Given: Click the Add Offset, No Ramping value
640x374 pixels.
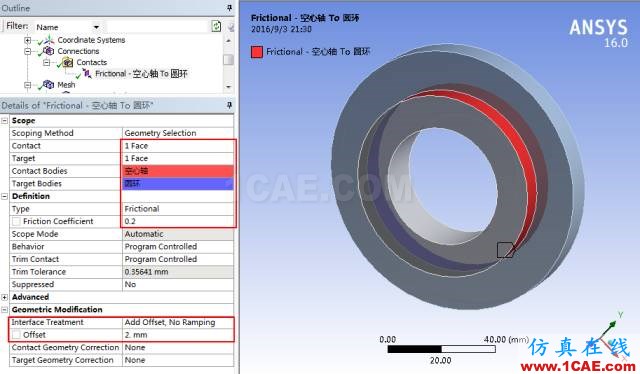Looking at the screenshot, I should [x=178, y=322].
